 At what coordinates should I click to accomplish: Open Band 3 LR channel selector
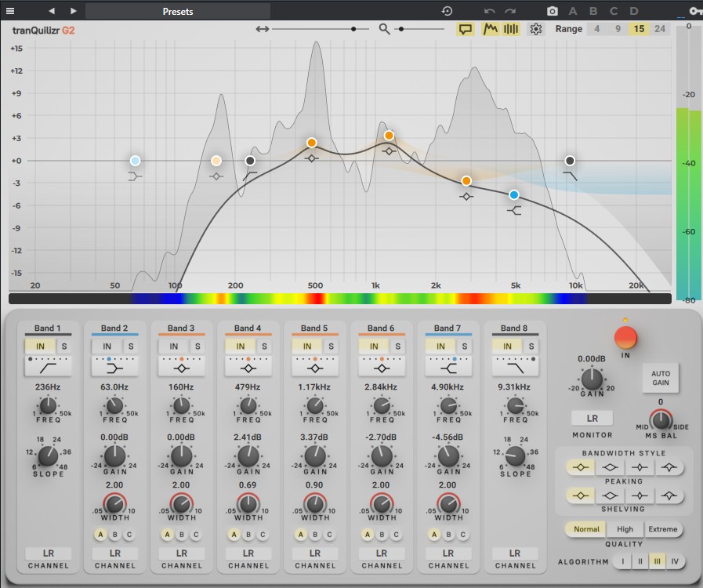point(182,554)
